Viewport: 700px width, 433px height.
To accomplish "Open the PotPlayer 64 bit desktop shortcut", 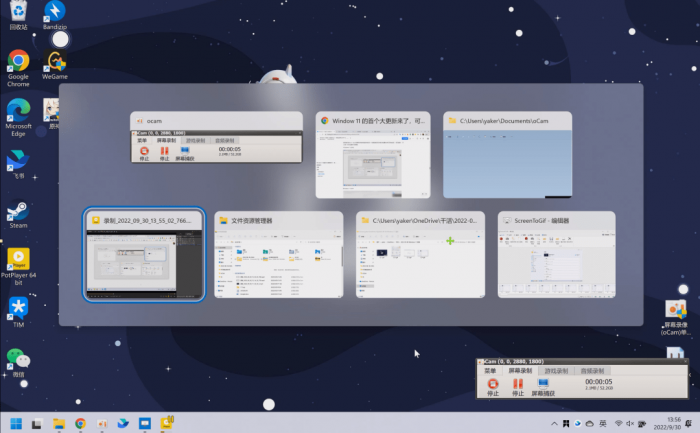I will pos(18,266).
